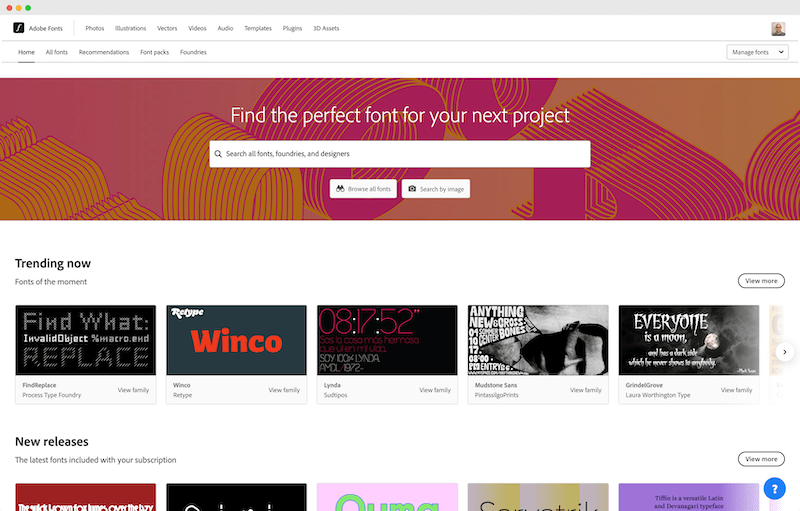Open View family for Mudstone Sans

click(586, 390)
